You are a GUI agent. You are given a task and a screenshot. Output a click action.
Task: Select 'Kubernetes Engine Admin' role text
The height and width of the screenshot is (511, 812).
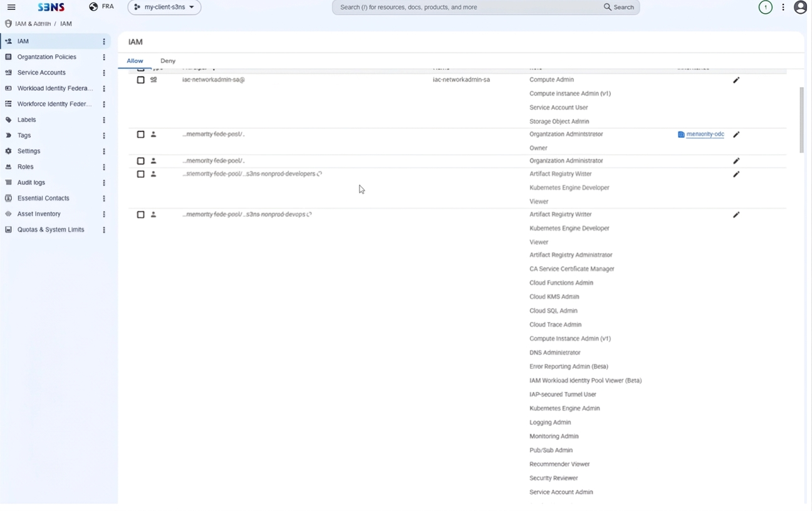[565, 408]
